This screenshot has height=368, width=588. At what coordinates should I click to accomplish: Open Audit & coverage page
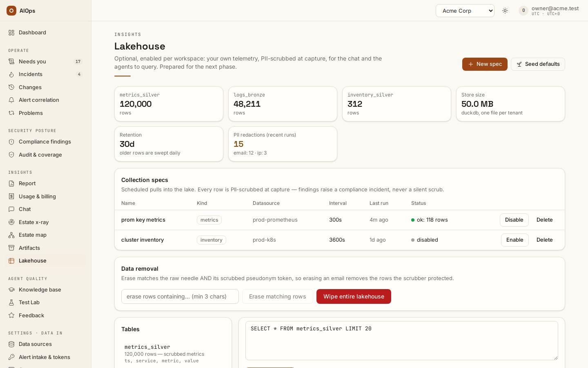[x=45, y=155]
